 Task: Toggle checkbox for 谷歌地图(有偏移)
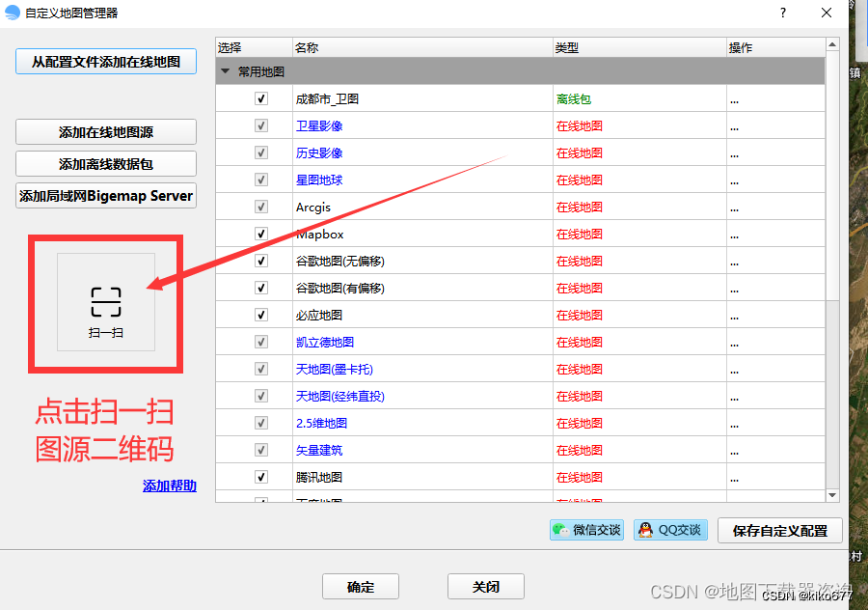(x=261, y=288)
